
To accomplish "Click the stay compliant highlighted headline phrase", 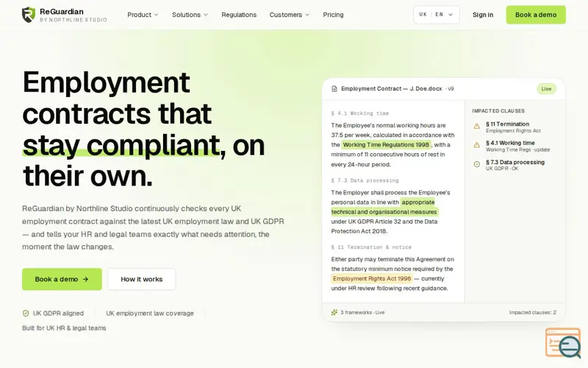I will [121, 144].
